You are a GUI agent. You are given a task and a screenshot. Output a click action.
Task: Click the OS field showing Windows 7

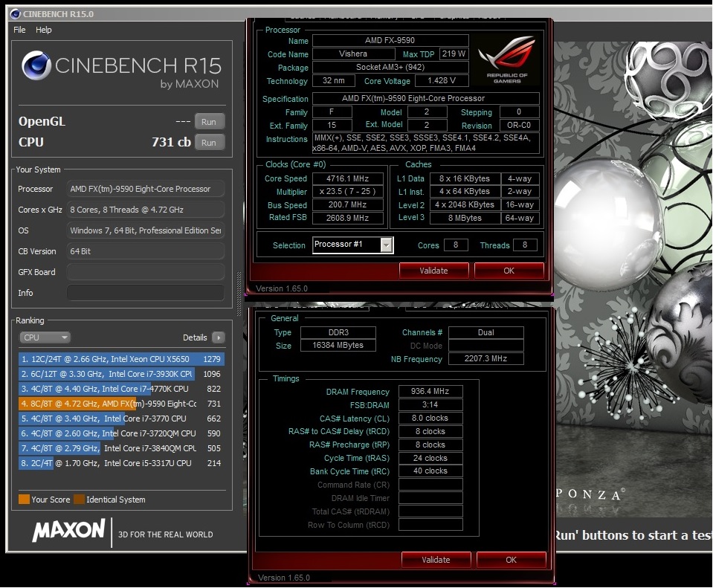[146, 230]
